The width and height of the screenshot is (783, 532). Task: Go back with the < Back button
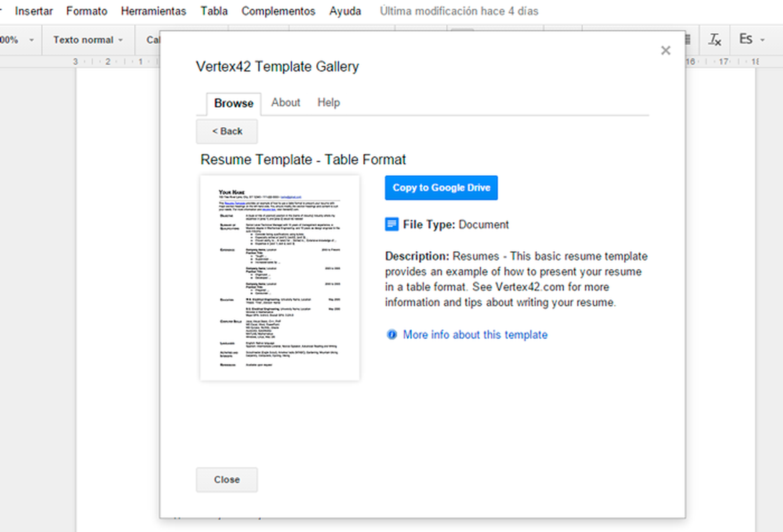[227, 131]
